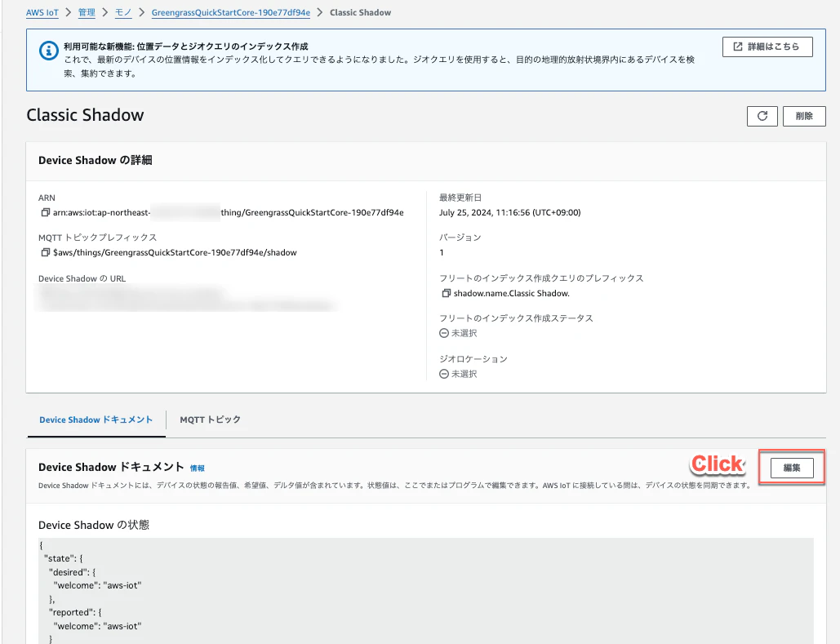Click the blurred Device Shadow URL value
This screenshot has height=644, width=840.
pos(184,297)
